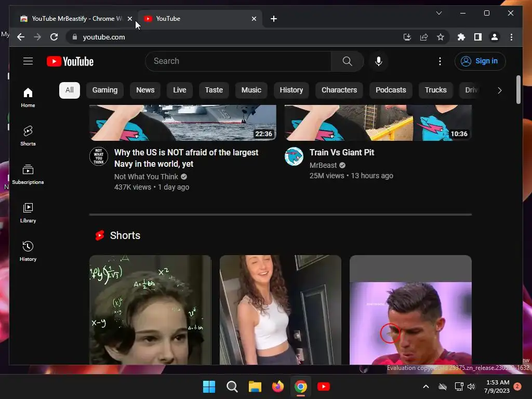The width and height of the screenshot is (532, 399).
Task: Open the taskbar volume control
Action: tap(471, 387)
